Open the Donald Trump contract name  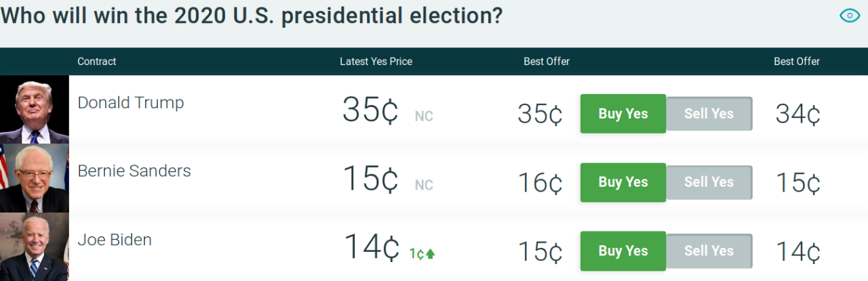131,103
